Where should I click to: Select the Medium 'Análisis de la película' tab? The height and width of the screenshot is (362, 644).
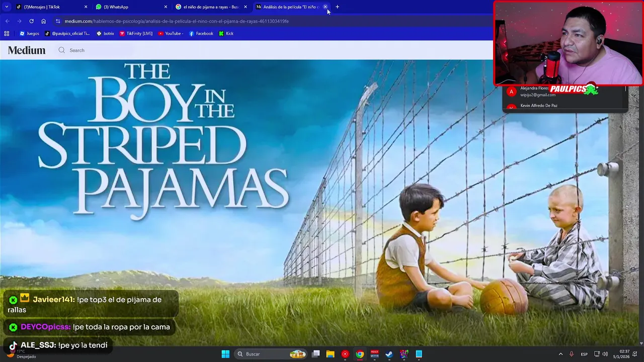[291, 7]
